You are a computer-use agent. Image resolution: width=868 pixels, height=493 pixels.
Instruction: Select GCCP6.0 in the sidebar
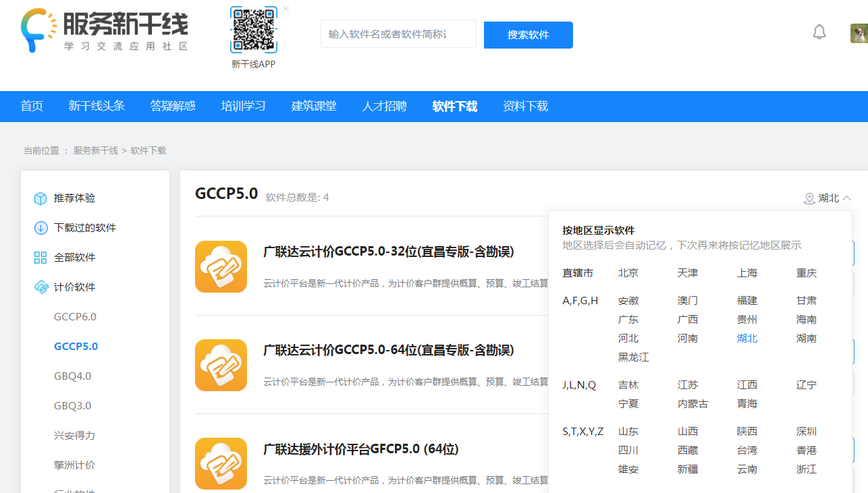[x=76, y=317]
